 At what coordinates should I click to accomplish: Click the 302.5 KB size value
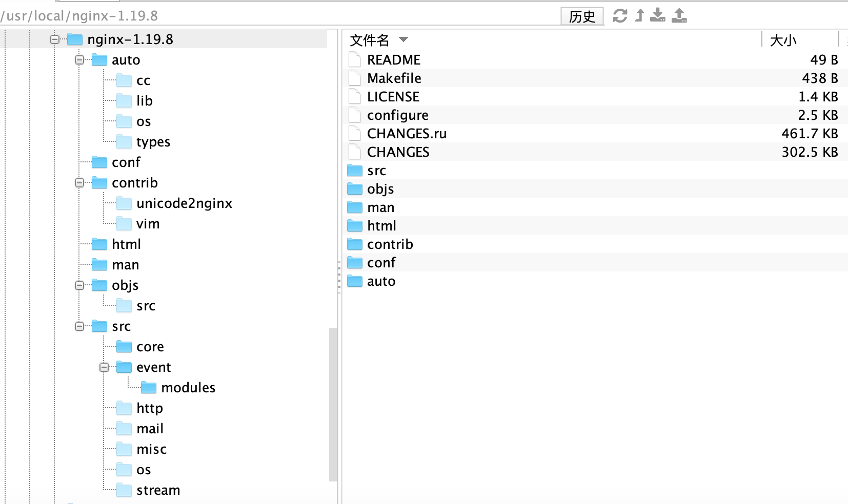(810, 152)
